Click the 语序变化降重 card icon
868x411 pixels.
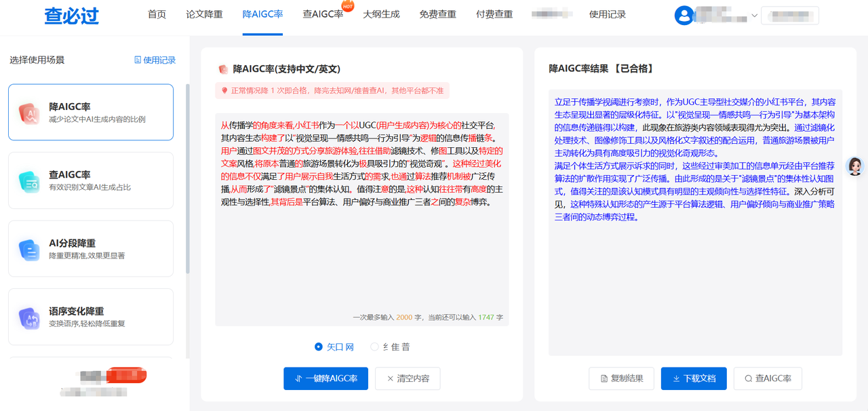(x=30, y=317)
